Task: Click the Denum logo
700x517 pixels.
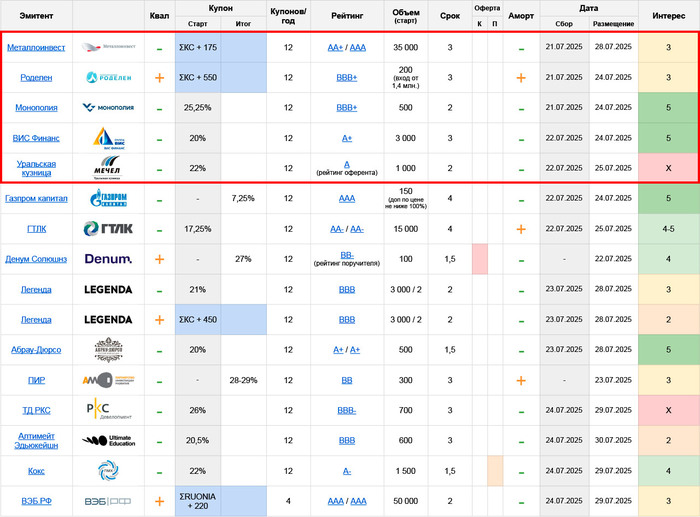Action: tap(108, 259)
